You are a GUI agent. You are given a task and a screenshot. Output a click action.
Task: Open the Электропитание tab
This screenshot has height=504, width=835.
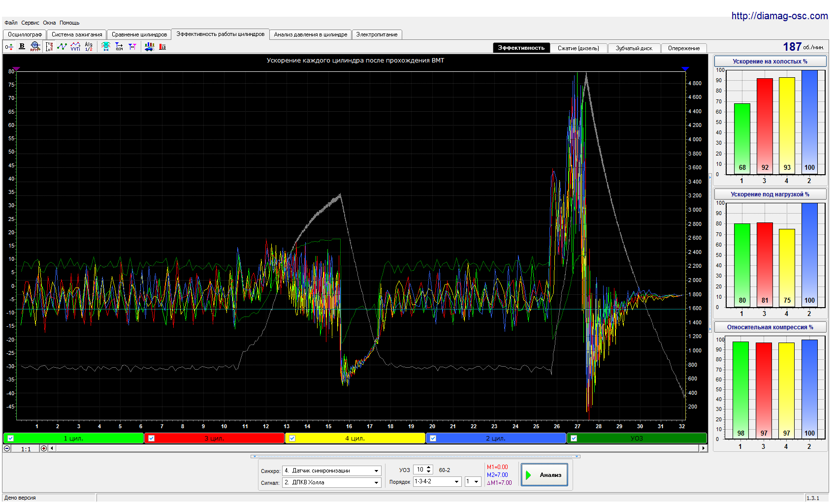point(377,34)
